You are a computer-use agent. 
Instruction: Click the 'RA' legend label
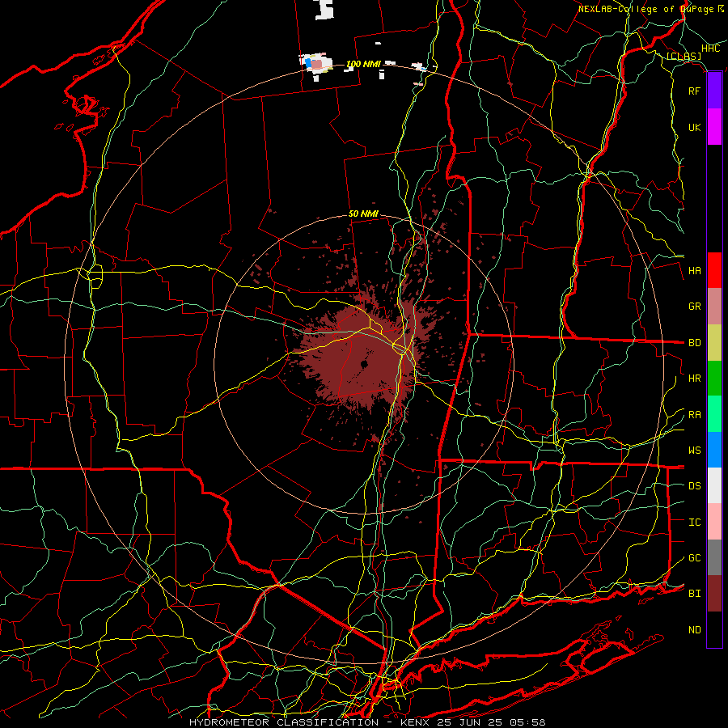click(695, 415)
